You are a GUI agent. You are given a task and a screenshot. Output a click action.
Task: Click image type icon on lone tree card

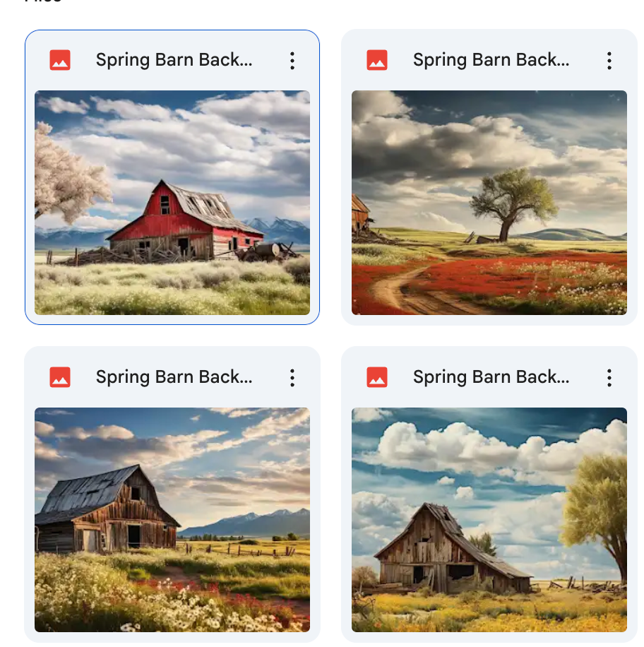pos(377,60)
